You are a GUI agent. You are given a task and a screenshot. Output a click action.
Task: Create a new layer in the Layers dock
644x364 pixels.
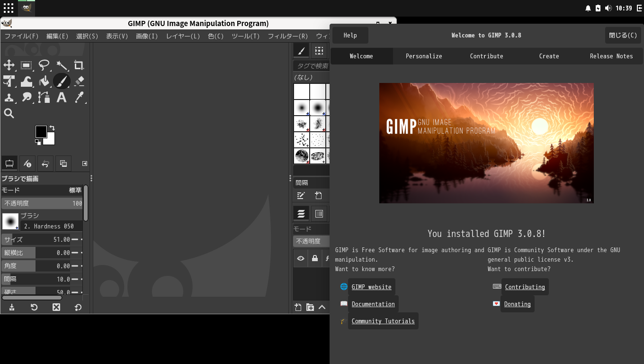click(x=298, y=307)
